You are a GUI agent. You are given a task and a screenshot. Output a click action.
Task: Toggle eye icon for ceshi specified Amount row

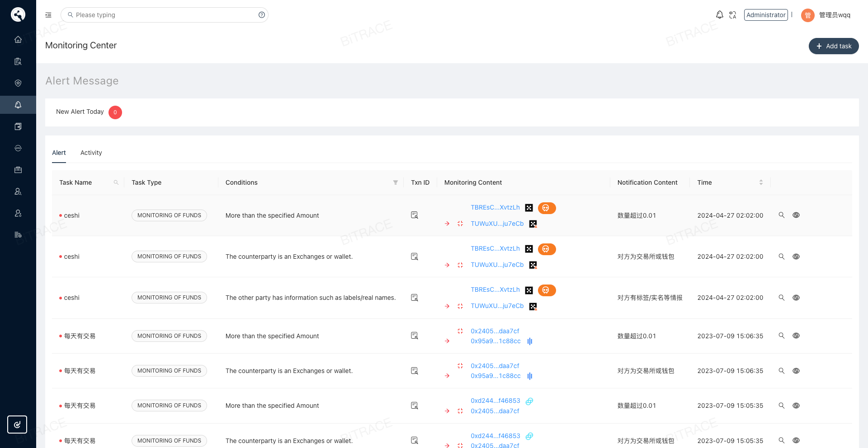[x=796, y=215]
